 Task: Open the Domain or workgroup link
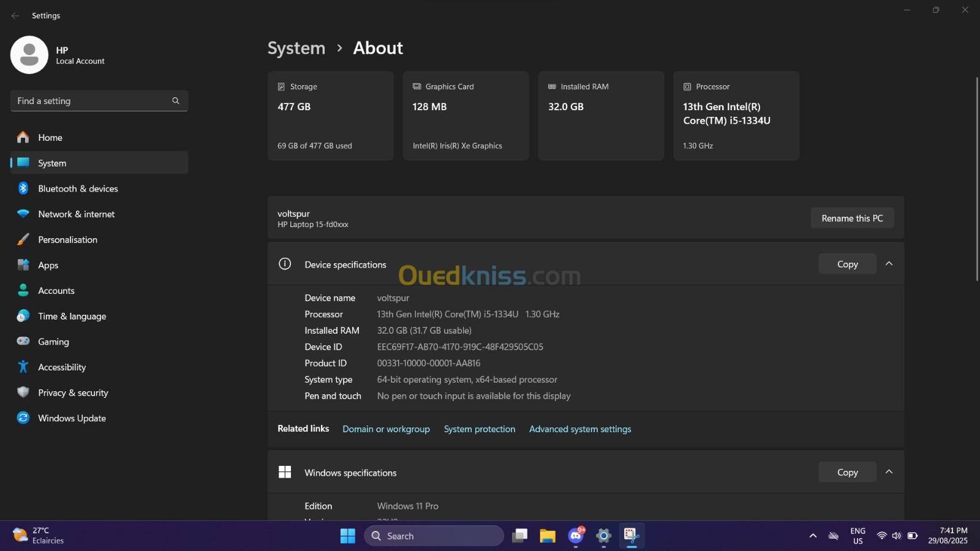[x=386, y=429]
